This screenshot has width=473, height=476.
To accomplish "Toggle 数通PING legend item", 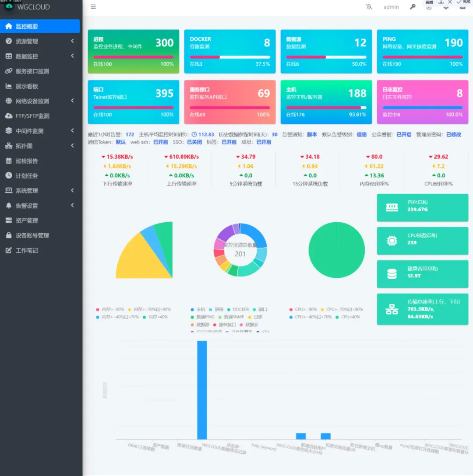I will [202, 317].
